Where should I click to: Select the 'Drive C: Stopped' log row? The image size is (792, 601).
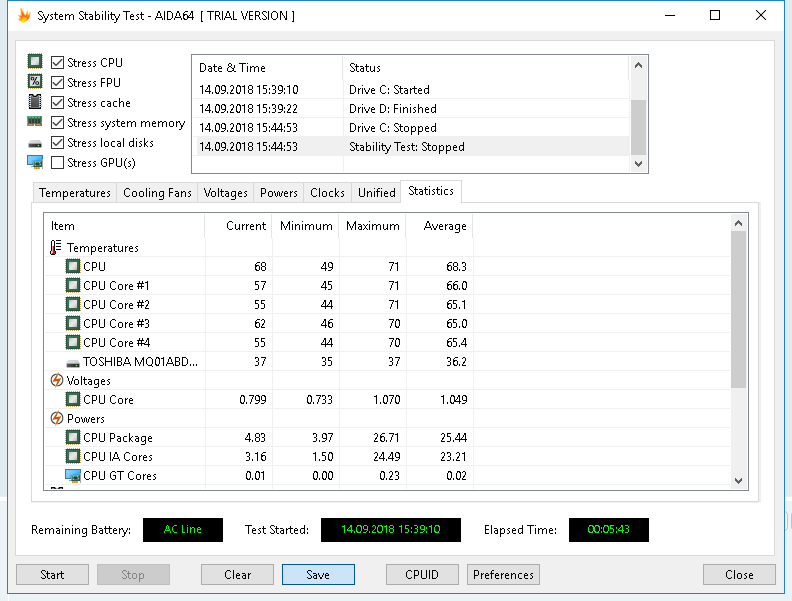point(411,128)
